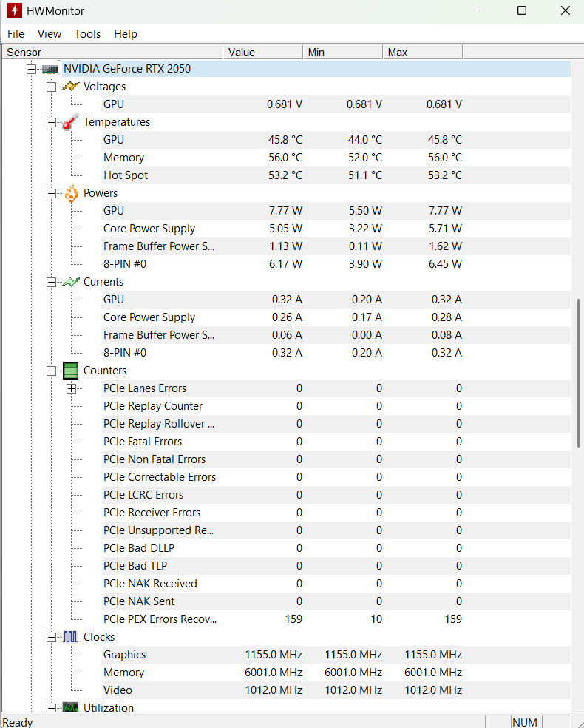This screenshot has width=584, height=728.
Task: Click the Counters green chip icon
Action: click(x=70, y=371)
